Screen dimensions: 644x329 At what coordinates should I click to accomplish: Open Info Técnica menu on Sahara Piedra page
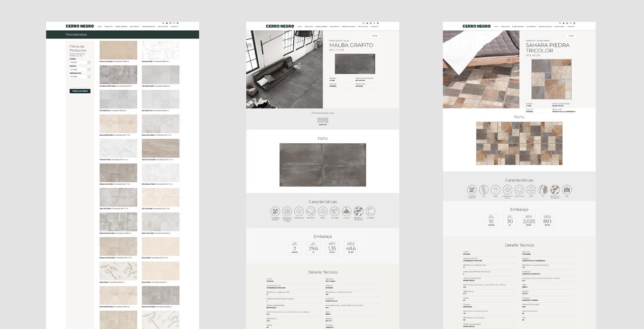(532, 26)
